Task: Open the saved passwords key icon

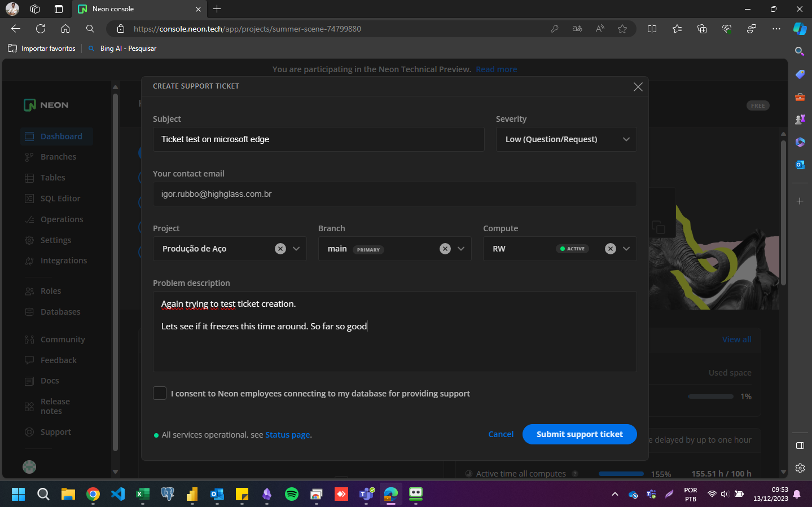Action: (x=555, y=29)
